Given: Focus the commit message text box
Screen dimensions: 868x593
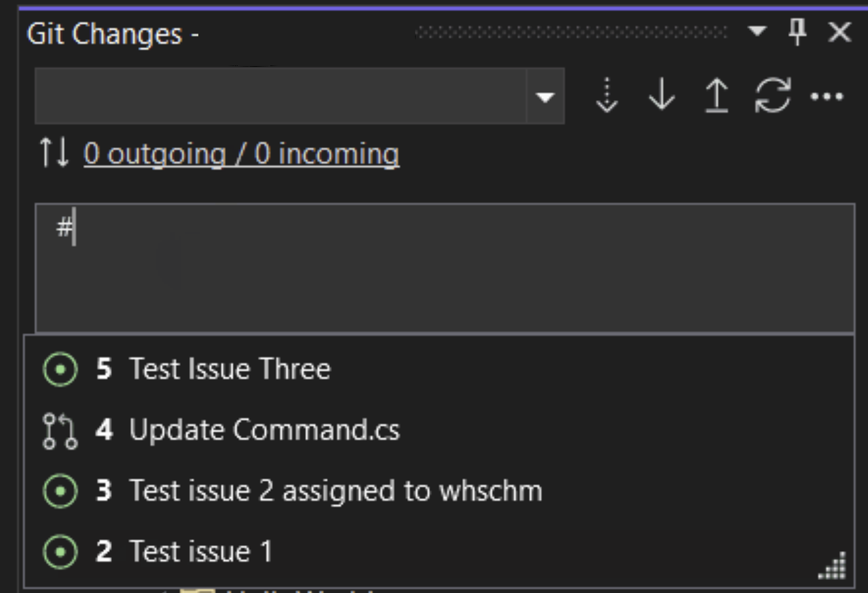Looking at the screenshot, I should 444,268.
